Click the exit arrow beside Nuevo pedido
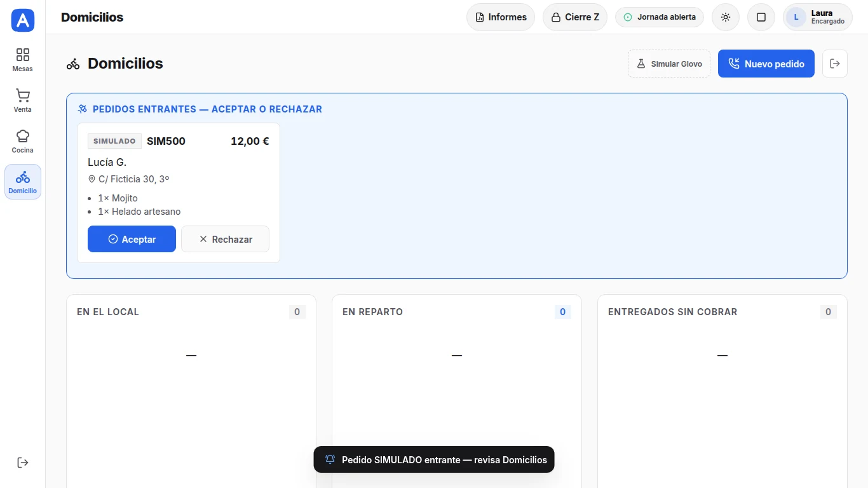Viewport: 868px width, 488px height. pyautogui.click(x=835, y=64)
